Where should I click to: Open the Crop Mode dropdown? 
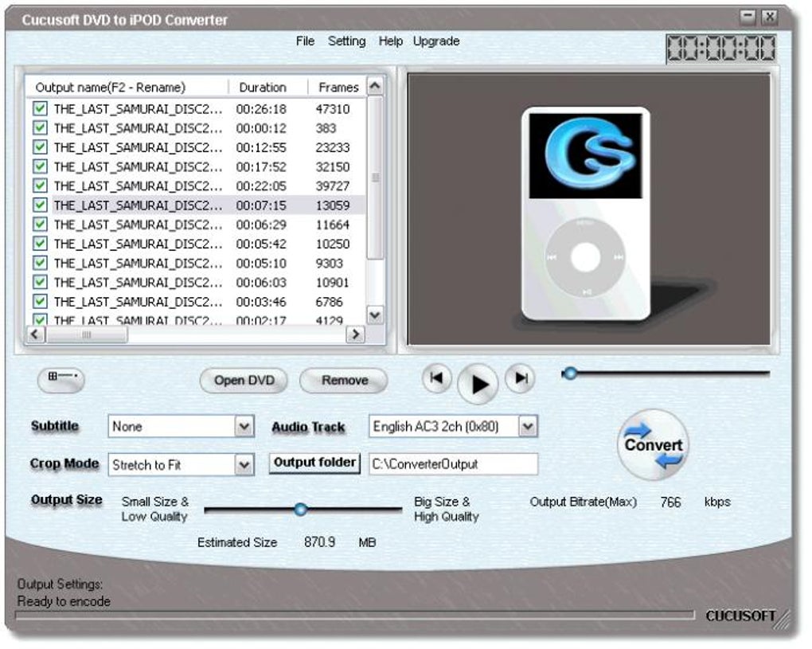tap(244, 464)
